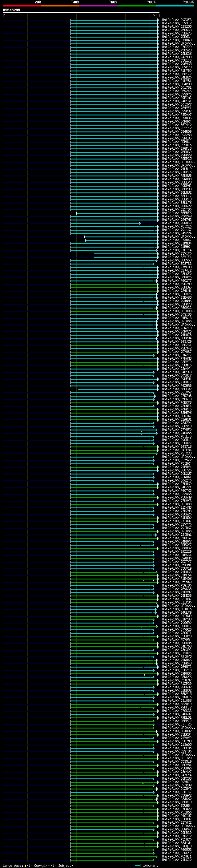The height and width of the screenshot is (868, 197).
Task: Select hit label UniRef100_Q8A407
Action: 176,772
